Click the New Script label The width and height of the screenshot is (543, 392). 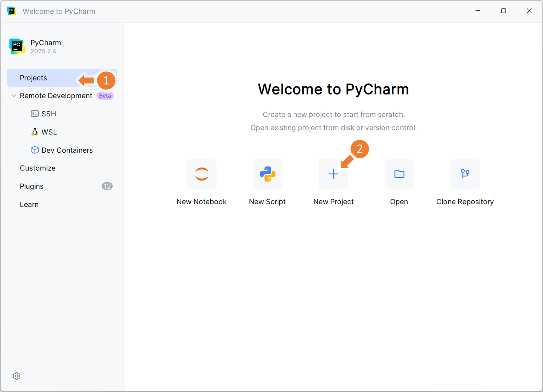tap(267, 201)
